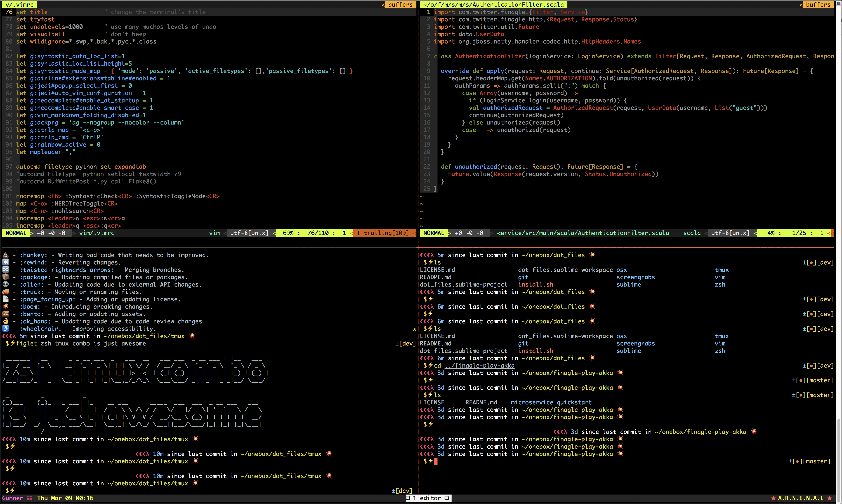The width and height of the screenshot is (842, 504).
Task: Click the package box emoji icon
Action: point(5,277)
